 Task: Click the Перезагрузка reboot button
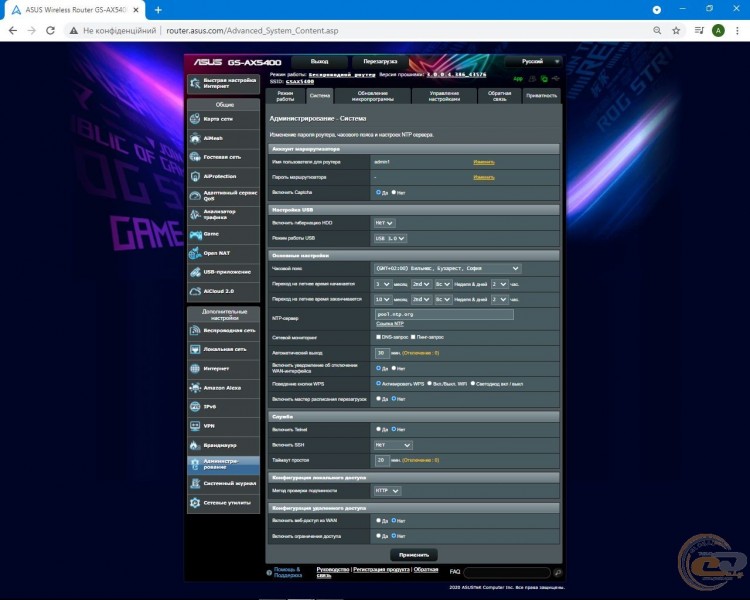pos(380,62)
